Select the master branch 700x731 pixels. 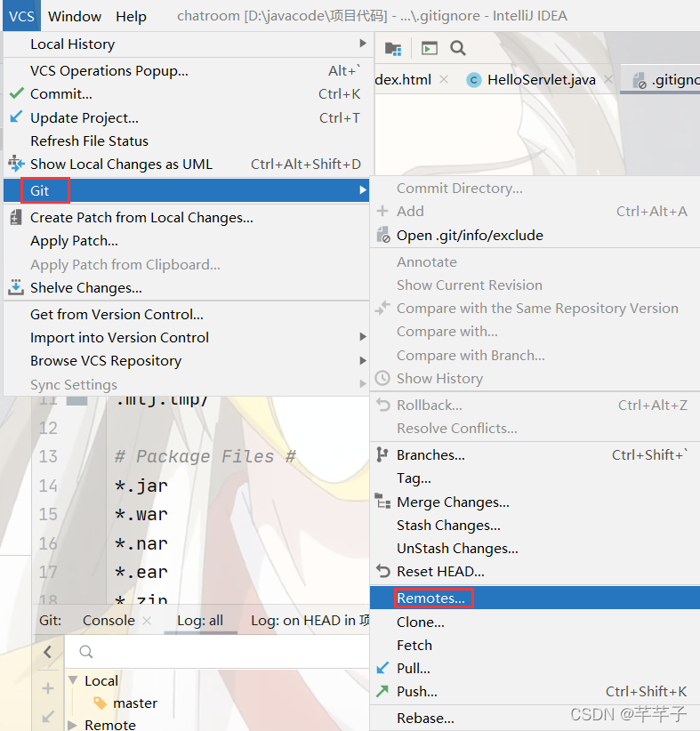[135, 703]
